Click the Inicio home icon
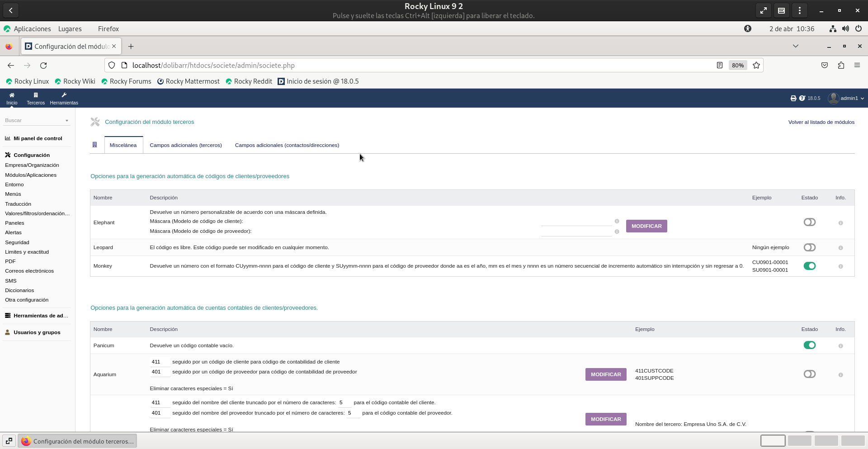 pos(12,95)
